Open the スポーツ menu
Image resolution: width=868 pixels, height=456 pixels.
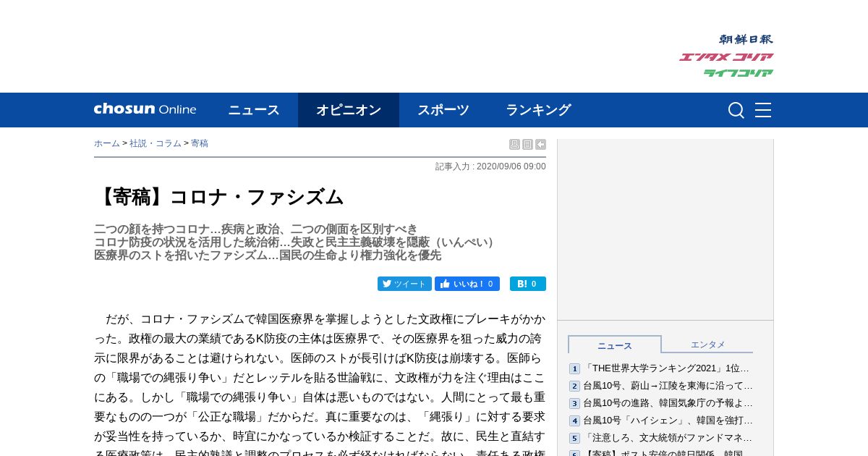[443, 110]
